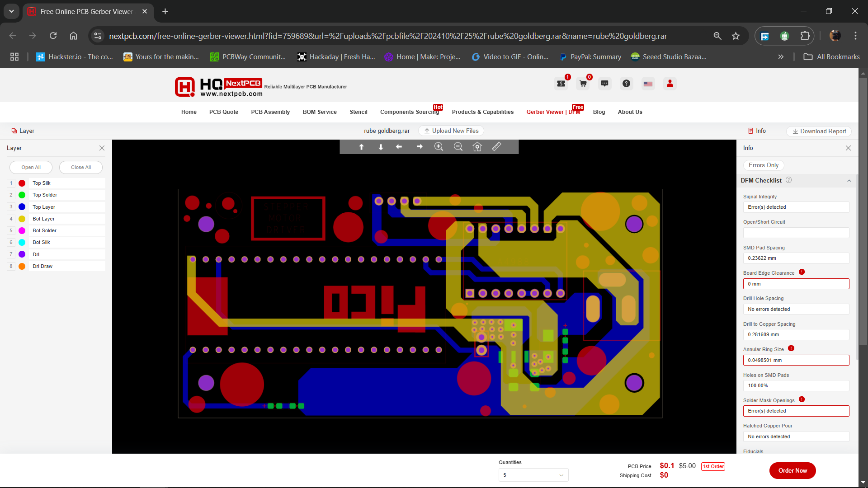Select the ruler measure tool
Viewport: 868px width, 488px height.
coord(496,146)
